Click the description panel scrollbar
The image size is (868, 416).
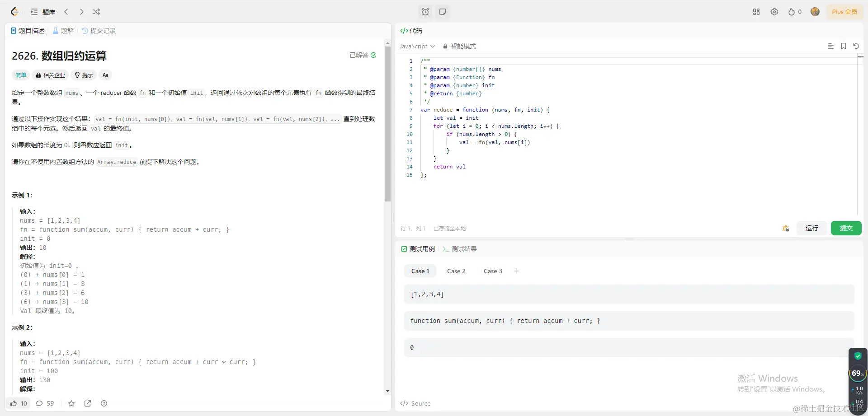click(387, 123)
